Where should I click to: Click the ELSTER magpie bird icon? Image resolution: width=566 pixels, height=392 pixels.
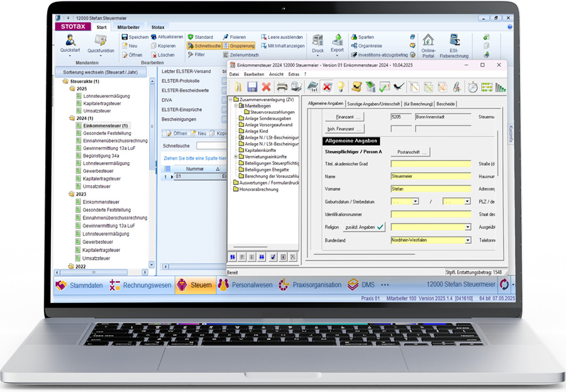point(399,87)
